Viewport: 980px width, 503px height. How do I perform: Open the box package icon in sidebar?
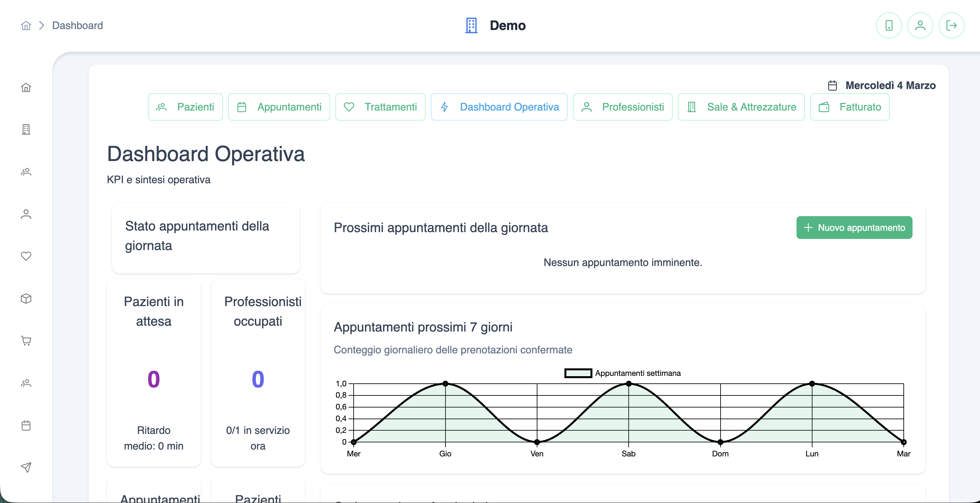coord(26,299)
